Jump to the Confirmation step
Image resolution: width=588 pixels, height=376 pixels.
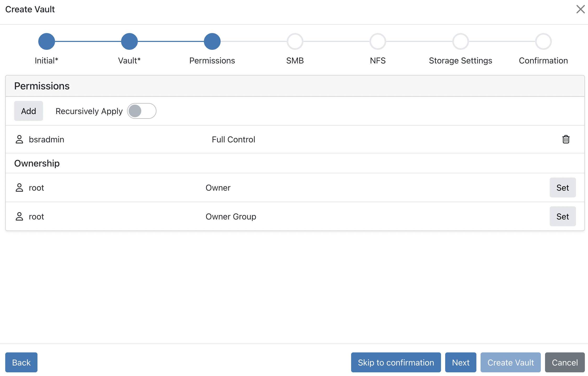click(543, 41)
